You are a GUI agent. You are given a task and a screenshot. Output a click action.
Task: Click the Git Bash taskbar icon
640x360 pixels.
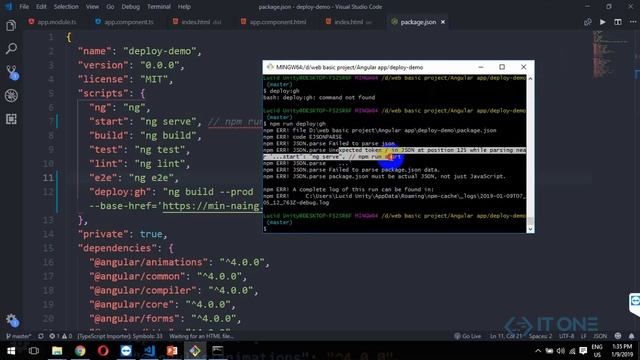[195, 351]
